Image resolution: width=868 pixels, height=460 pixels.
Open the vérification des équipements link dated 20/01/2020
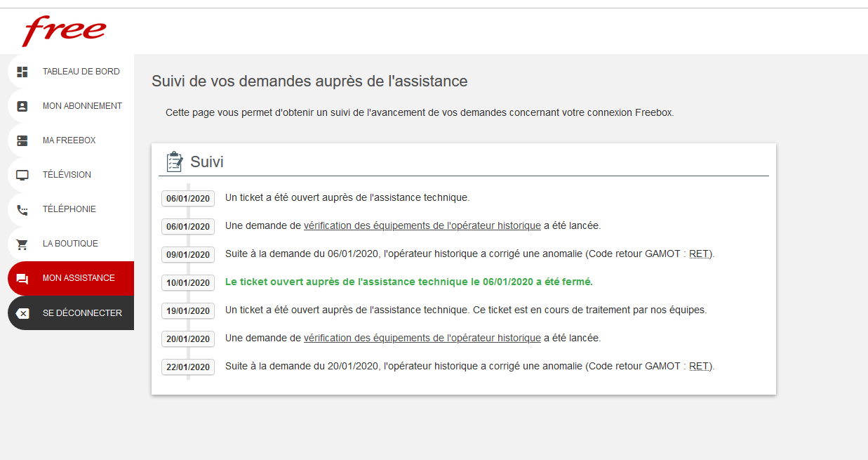pos(422,338)
